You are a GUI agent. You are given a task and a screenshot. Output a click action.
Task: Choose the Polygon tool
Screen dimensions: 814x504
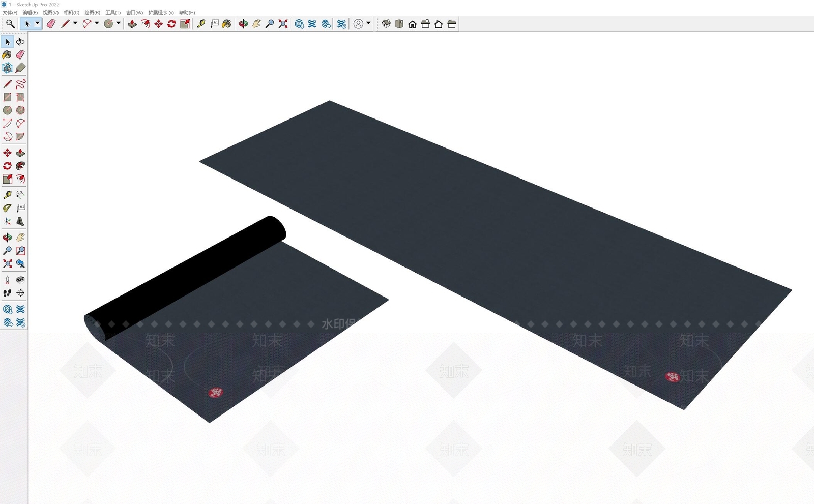coord(20,110)
